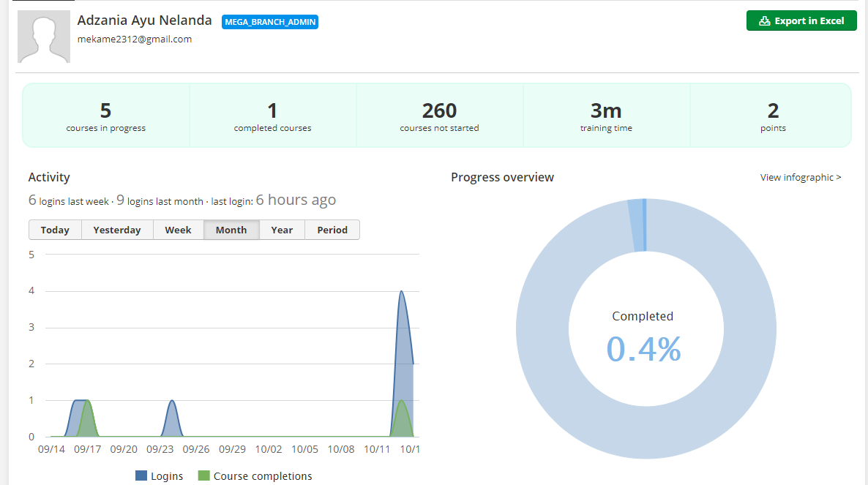Click the MEGA_BRANCH_ADMIN role badge
The width and height of the screenshot is (868, 485).
[270, 22]
